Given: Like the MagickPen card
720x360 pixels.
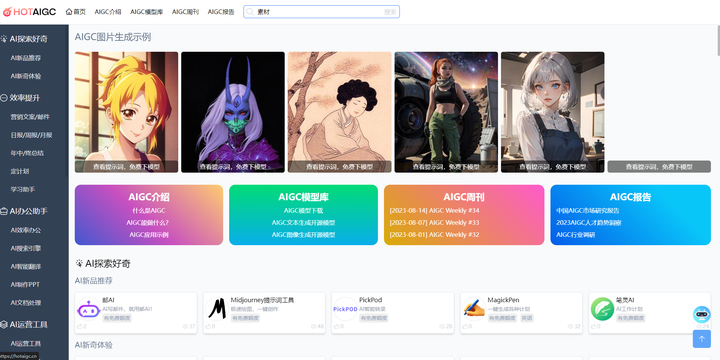Looking at the screenshot, I should pos(466,326).
